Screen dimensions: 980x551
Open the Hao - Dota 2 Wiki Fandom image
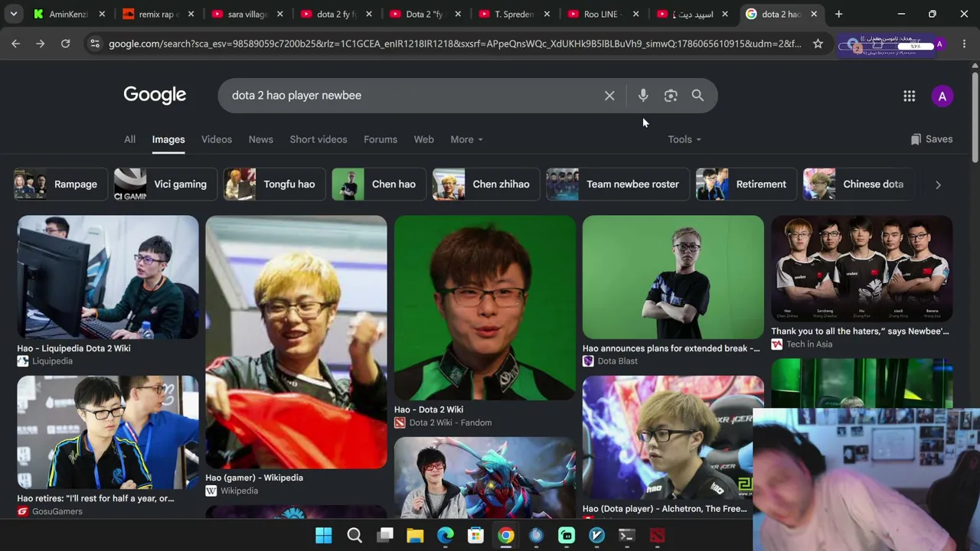(x=485, y=308)
